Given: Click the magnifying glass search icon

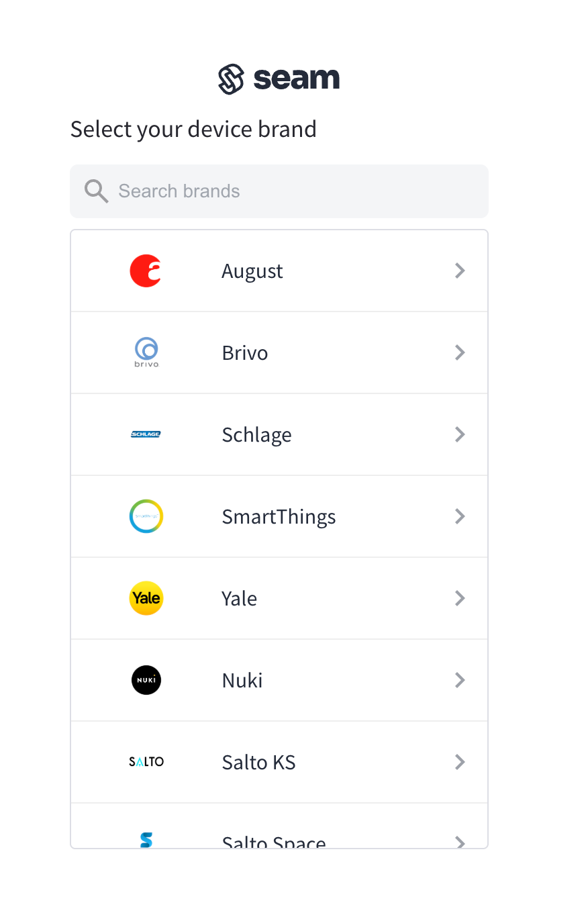Looking at the screenshot, I should pyautogui.click(x=97, y=191).
